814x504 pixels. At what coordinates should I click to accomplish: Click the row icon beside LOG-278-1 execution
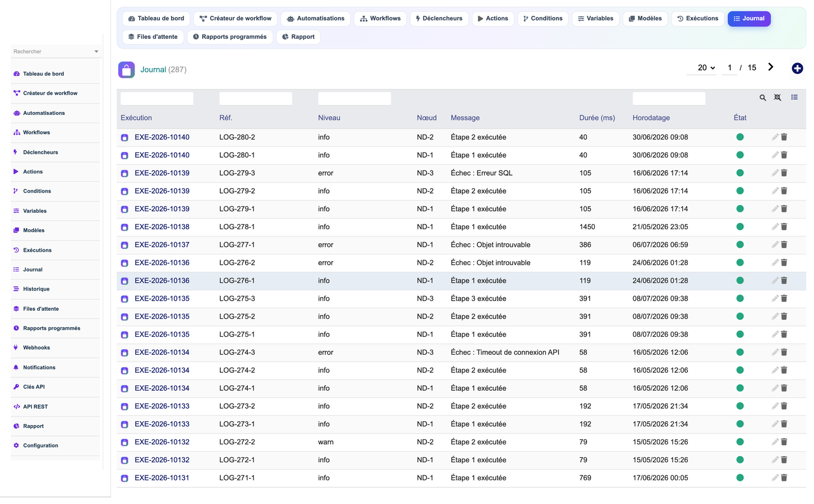click(124, 228)
